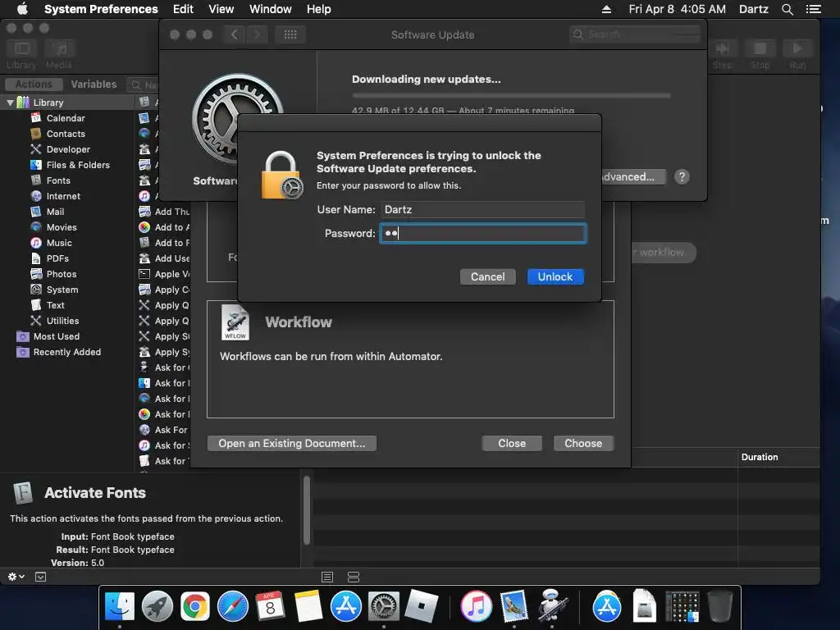Open the Window menu
Image resolution: width=840 pixels, height=630 pixels.
click(271, 9)
